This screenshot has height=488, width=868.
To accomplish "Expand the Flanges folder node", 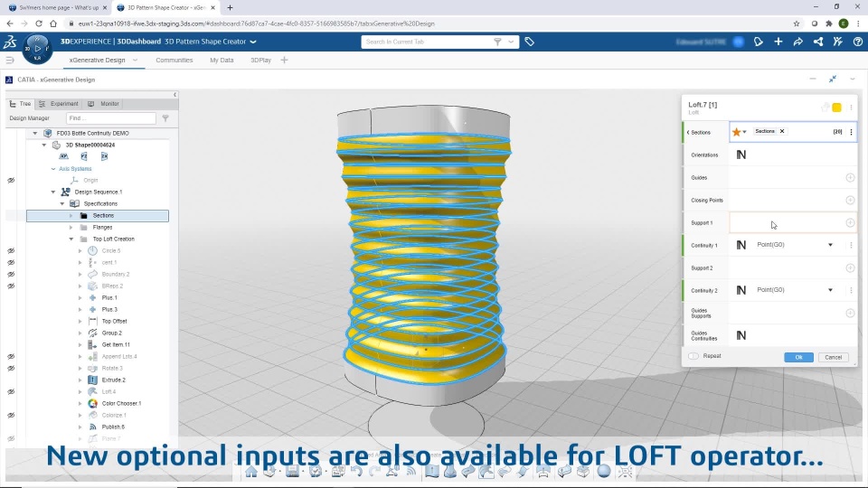I will click(x=71, y=228).
